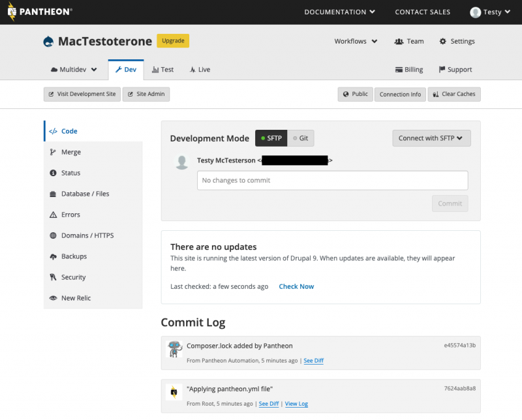The width and height of the screenshot is (522, 420).
Task: Click the Check Now link
Action: (x=296, y=286)
